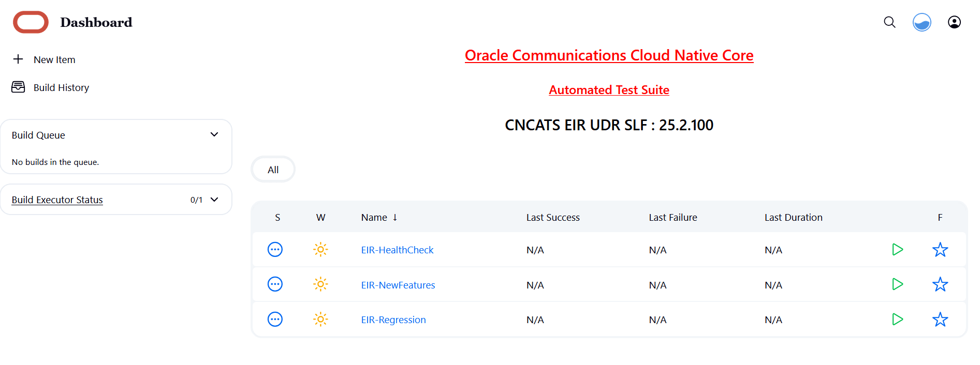Sort by Last Success column
Viewport: 980px width, 365px height.
[x=553, y=218]
